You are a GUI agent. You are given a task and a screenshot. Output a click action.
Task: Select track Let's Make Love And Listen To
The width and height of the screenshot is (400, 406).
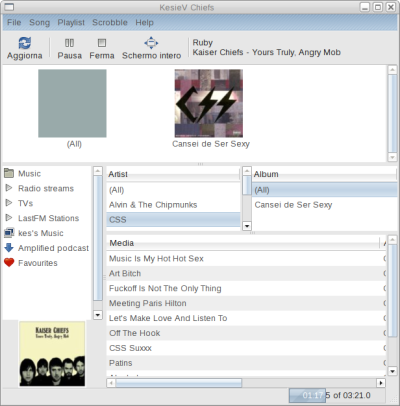click(x=247, y=318)
